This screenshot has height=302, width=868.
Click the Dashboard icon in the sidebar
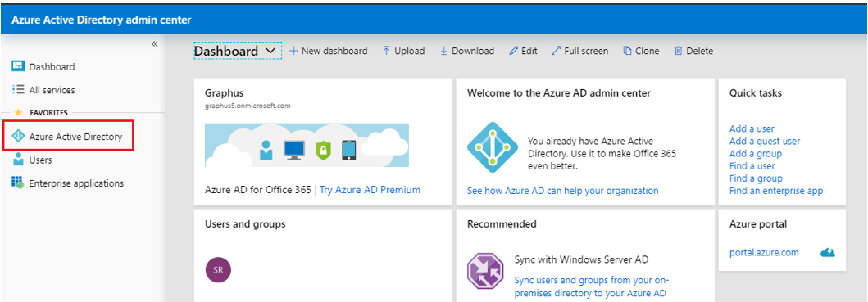point(18,67)
